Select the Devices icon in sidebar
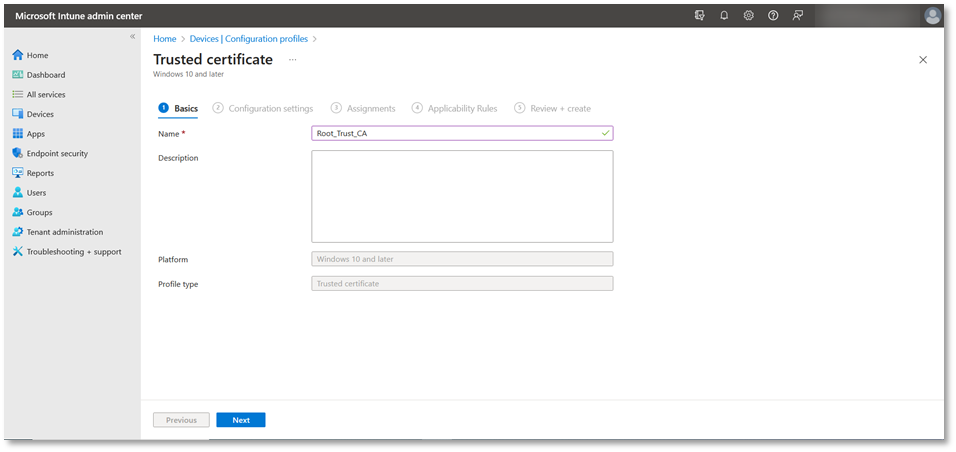Viewport: 956px width, 452px height. pos(18,114)
